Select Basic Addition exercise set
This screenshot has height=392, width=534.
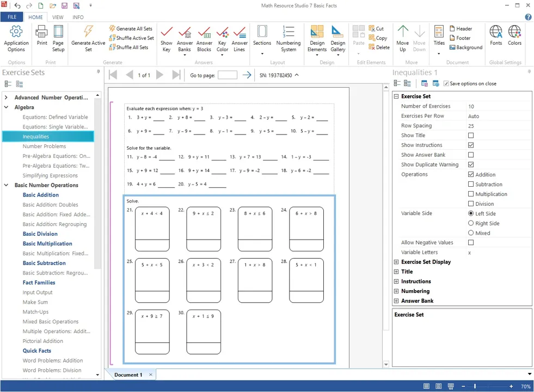(40, 195)
